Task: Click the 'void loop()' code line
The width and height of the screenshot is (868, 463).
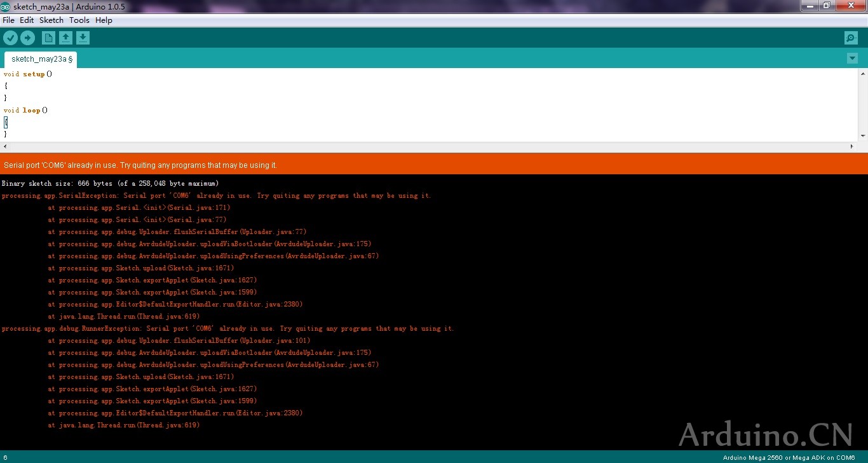Action: point(26,110)
